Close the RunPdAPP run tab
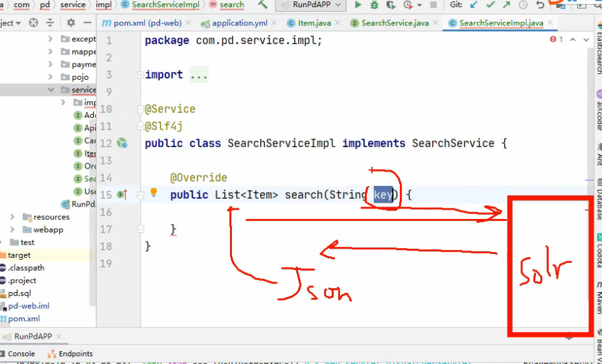 59,337
